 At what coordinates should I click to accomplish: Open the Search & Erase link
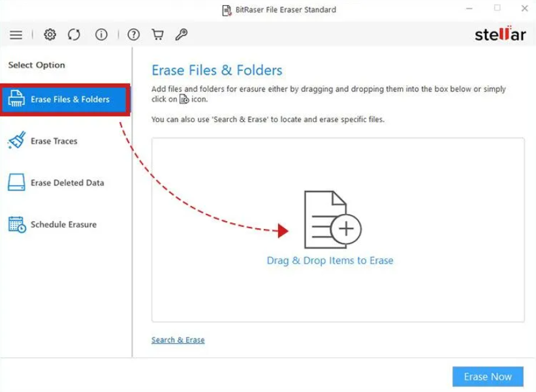click(178, 340)
